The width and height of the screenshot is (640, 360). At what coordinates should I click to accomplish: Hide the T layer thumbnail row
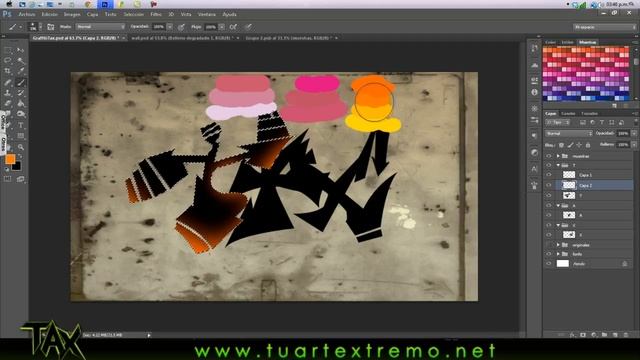pyautogui.click(x=549, y=196)
